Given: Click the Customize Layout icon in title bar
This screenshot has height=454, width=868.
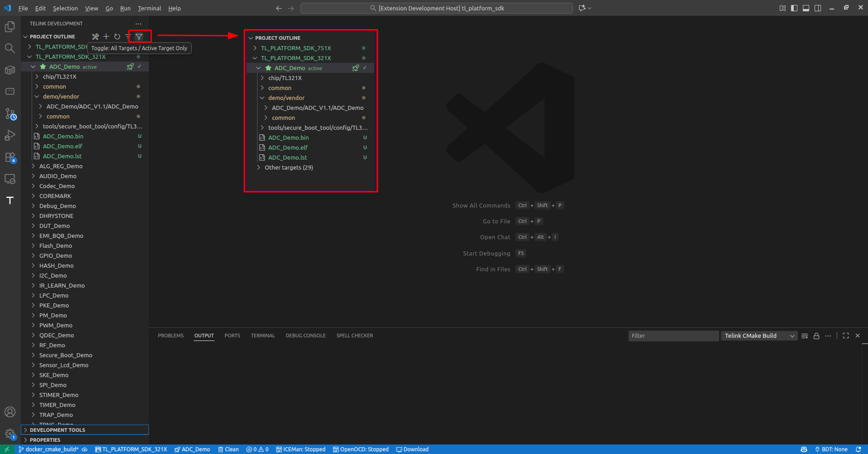Looking at the screenshot, I should coord(782,8).
